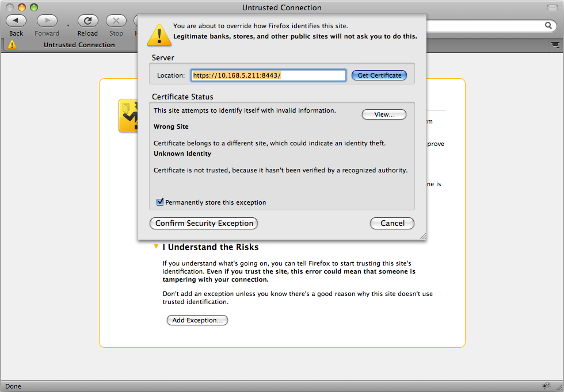Click 'You are about to override' text
This screenshot has height=392, width=564.
click(260, 26)
